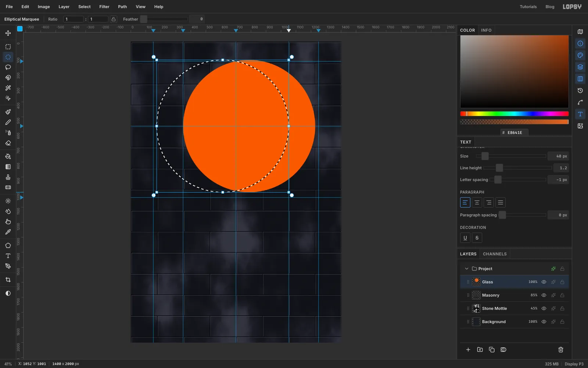The image size is (588, 368).
Task: Toggle lock on the Glass layer
Action: click(x=562, y=282)
